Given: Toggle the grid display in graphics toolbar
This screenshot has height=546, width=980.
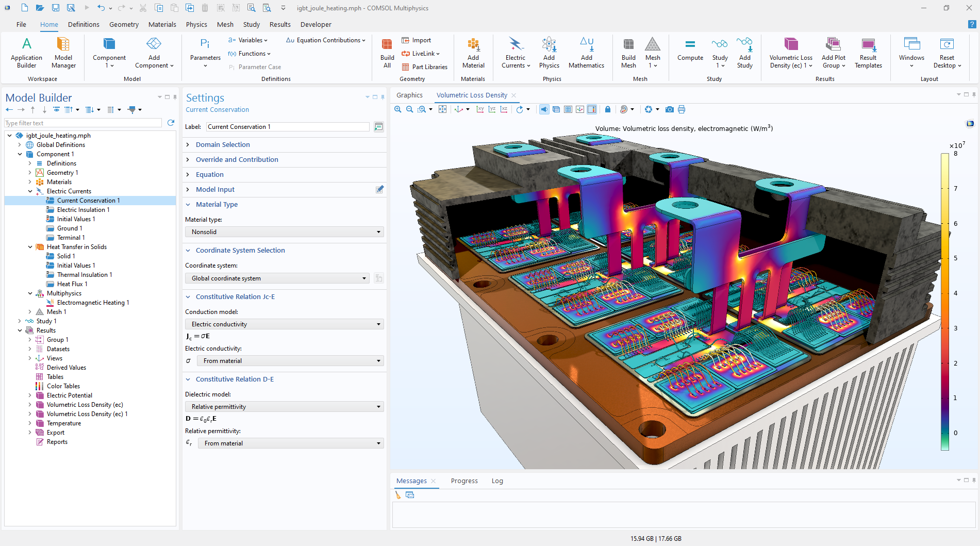Looking at the screenshot, I should coord(568,109).
